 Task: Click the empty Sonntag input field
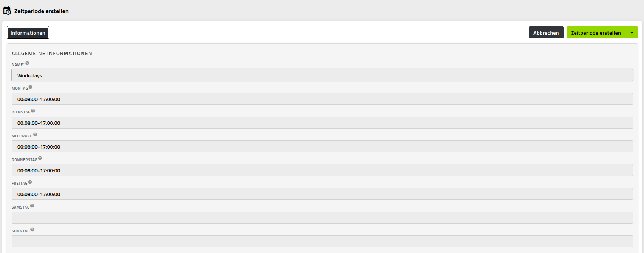click(322, 242)
